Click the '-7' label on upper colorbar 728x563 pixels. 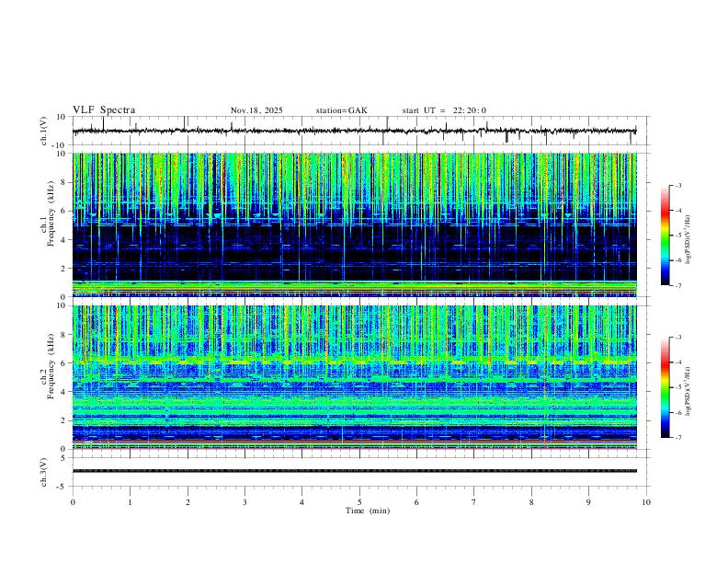[678, 285]
